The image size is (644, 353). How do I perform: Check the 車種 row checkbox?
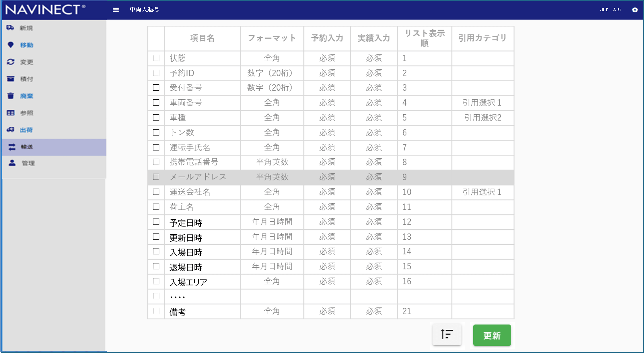tap(156, 118)
